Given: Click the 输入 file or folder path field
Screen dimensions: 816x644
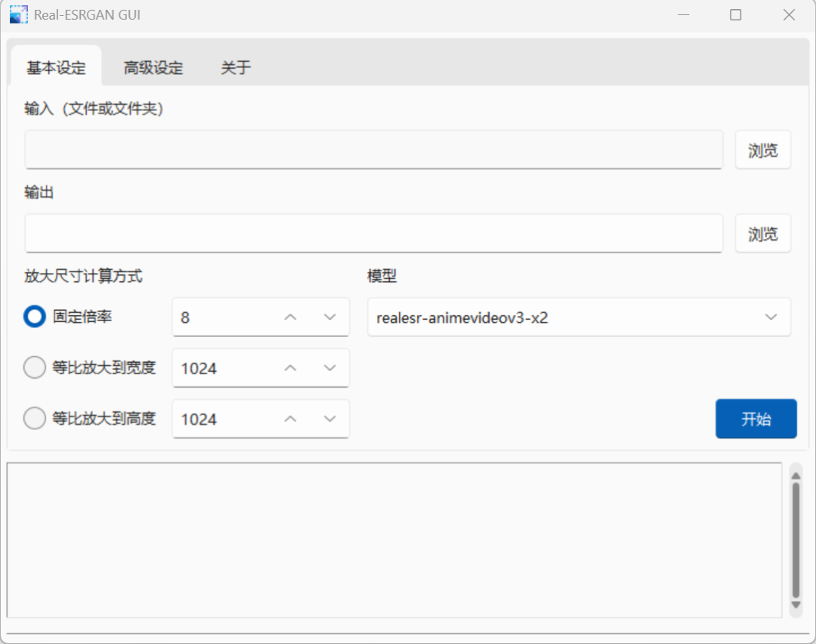Looking at the screenshot, I should (374, 150).
